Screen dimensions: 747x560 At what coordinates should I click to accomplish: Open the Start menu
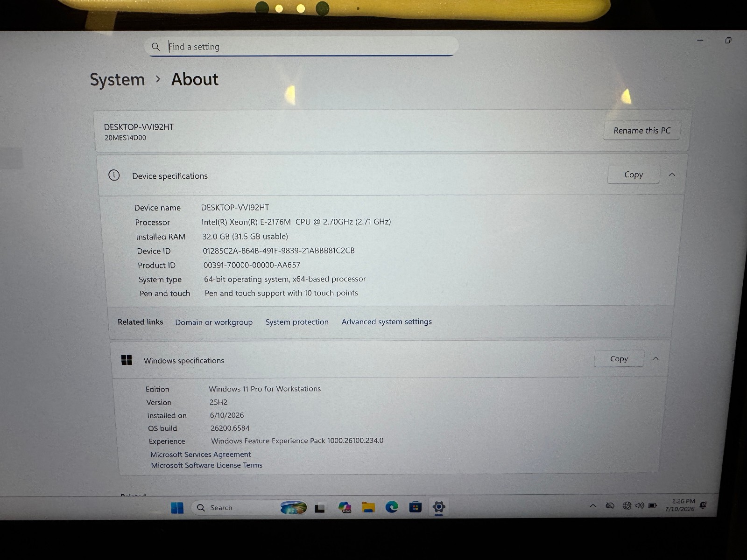coord(177,508)
